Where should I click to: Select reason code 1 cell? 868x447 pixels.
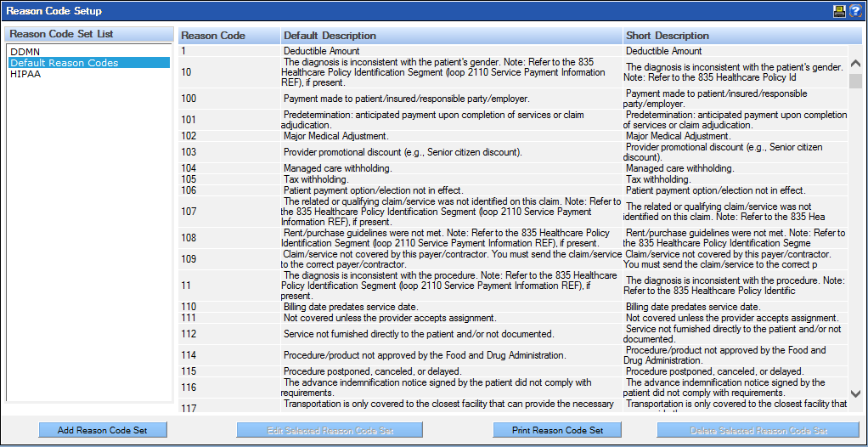(229, 51)
